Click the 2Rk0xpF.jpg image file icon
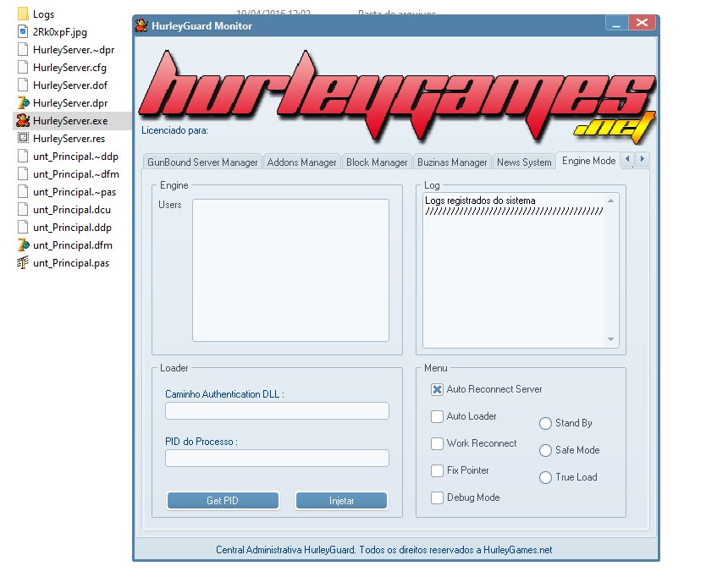706x588 pixels. point(23,32)
